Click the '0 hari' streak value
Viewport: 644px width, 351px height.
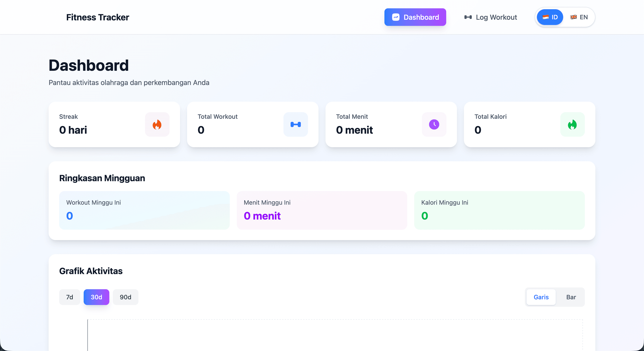(x=73, y=130)
